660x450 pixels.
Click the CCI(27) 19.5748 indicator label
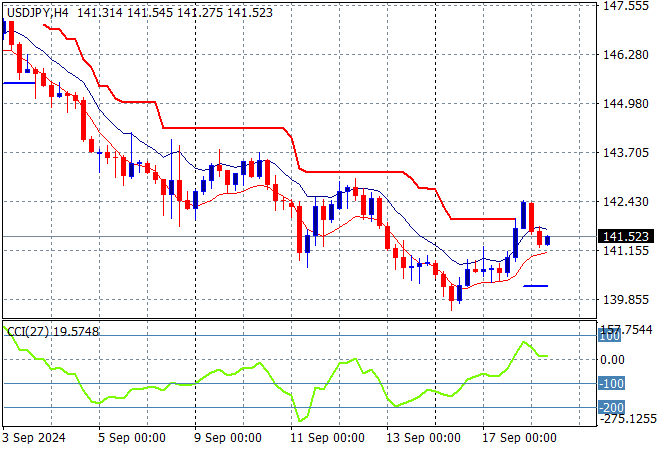pyautogui.click(x=53, y=332)
